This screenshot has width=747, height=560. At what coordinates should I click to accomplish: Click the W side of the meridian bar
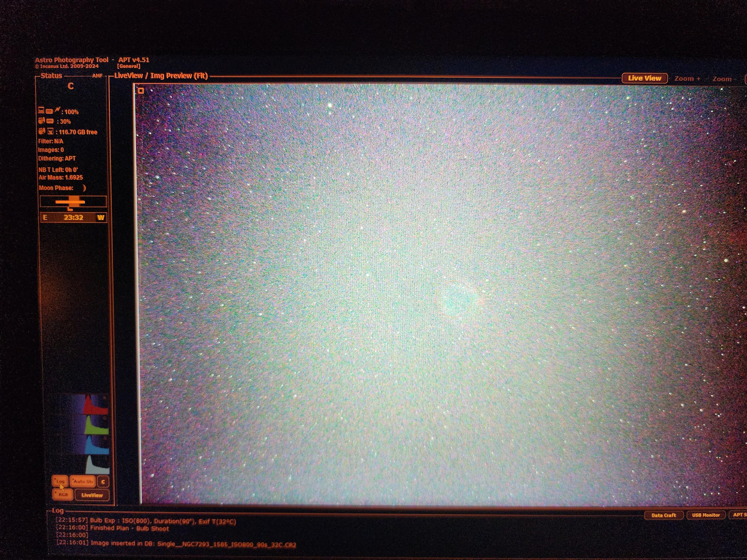[x=101, y=218]
